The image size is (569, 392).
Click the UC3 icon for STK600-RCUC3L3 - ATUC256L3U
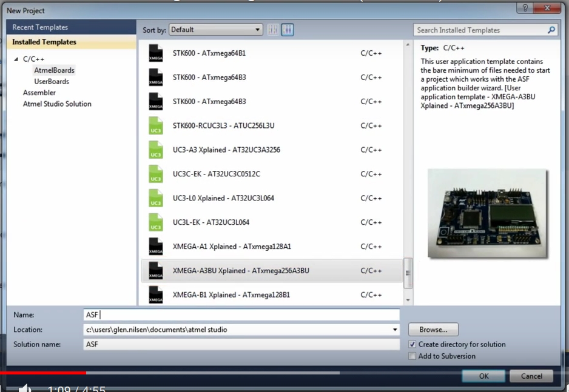[156, 125]
